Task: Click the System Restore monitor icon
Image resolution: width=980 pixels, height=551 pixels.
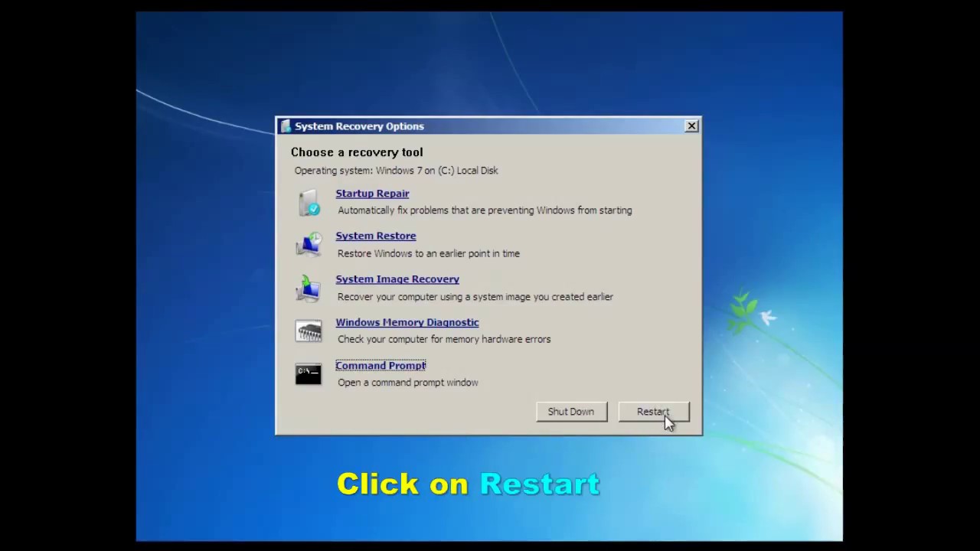Action: (x=309, y=245)
